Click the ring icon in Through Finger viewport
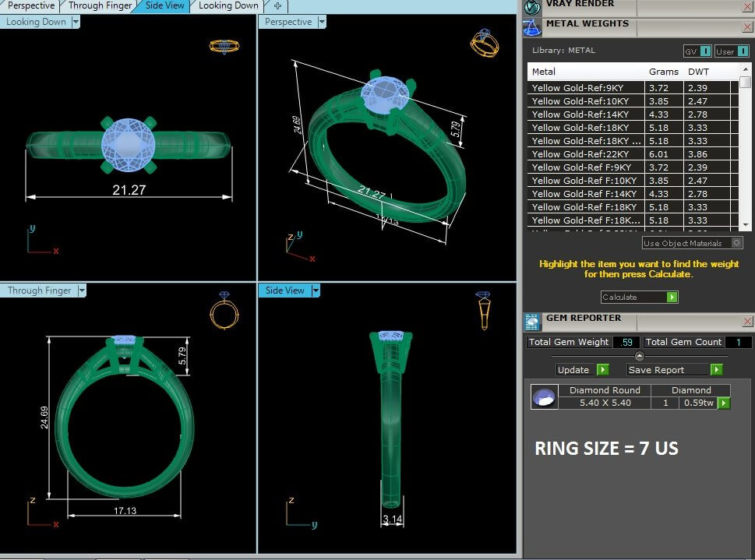Screen dimensions: 755x560 click(x=224, y=311)
